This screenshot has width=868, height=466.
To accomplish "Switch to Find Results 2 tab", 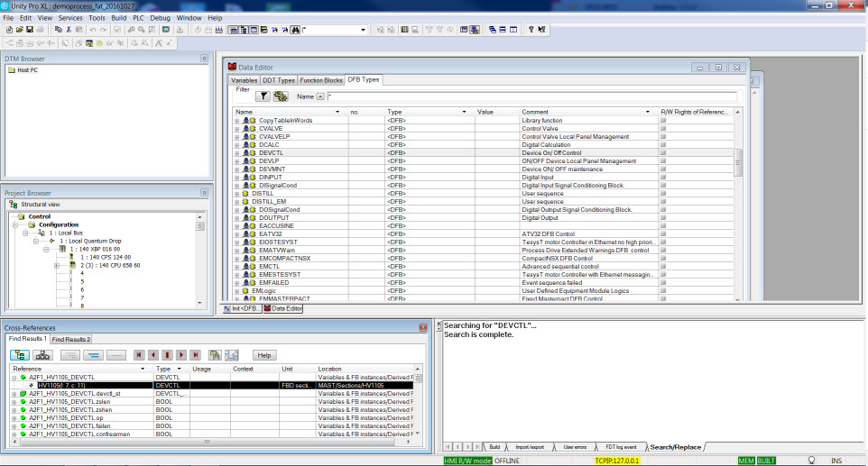I will coord(71,340).
